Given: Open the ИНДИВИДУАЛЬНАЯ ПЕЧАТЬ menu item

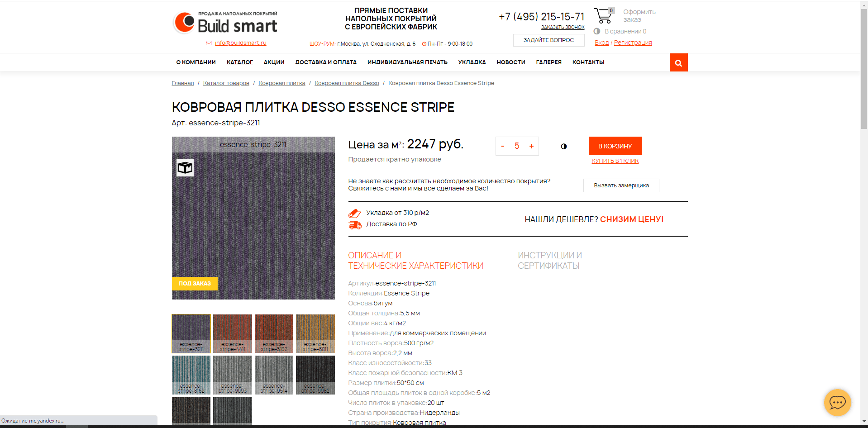Looking at the screenshot, I should (407, 62).
